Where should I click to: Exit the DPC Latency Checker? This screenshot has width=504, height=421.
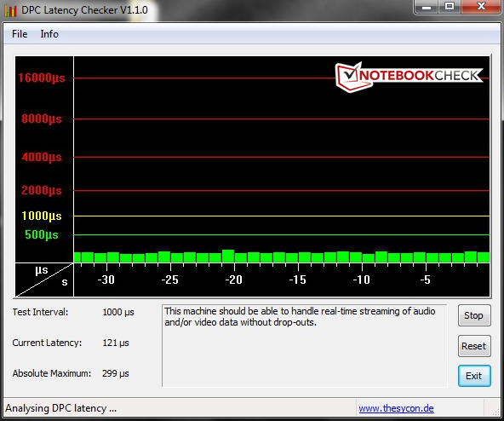click(x=474, y=376)
